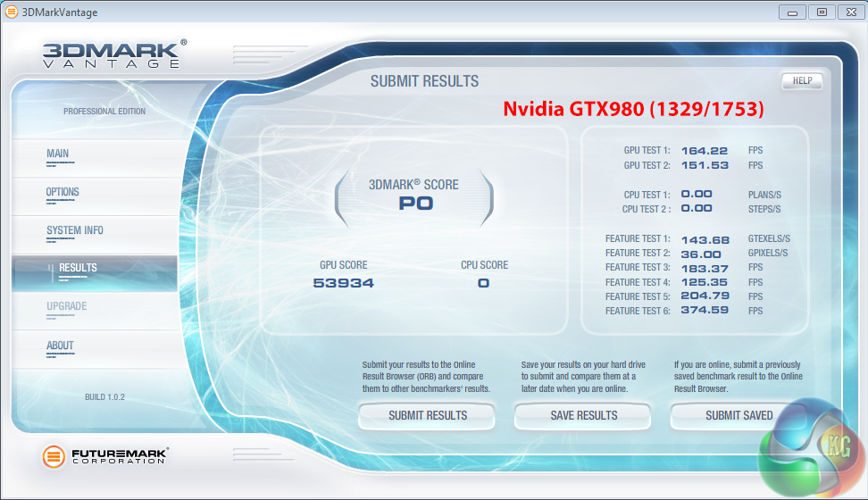This screenshot has width=868, height=500.
Task: Select the RESULTS sidebar item
Action: click(95, 273)
